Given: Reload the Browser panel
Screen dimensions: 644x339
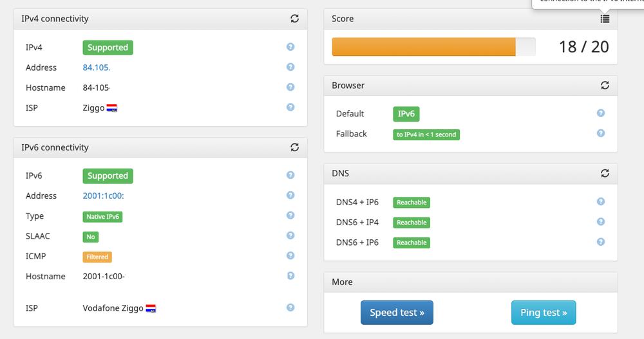Looking at the screenshot, I should pyautogui.click(x=605, y=85).
